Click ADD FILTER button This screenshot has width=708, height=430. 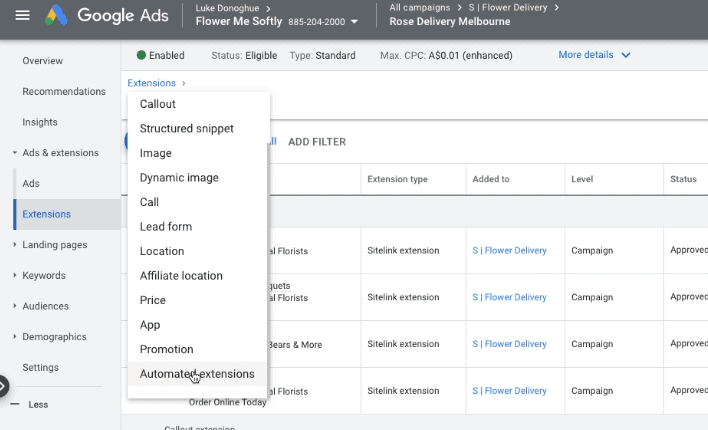317,142
